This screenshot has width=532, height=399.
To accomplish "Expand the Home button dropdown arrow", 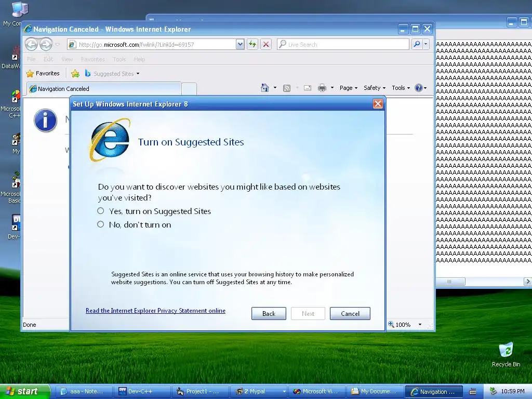I will tap(275, 88).
